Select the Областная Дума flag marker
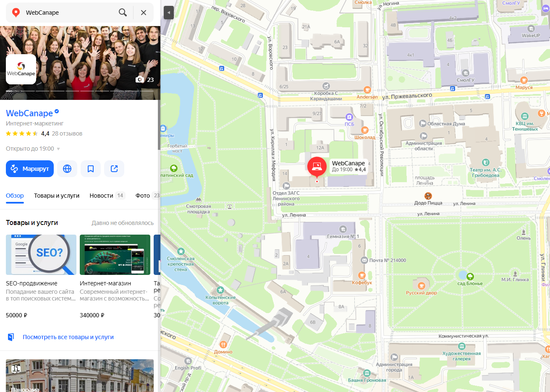This screenshot has height=392, width=550. tap(423, 123)
